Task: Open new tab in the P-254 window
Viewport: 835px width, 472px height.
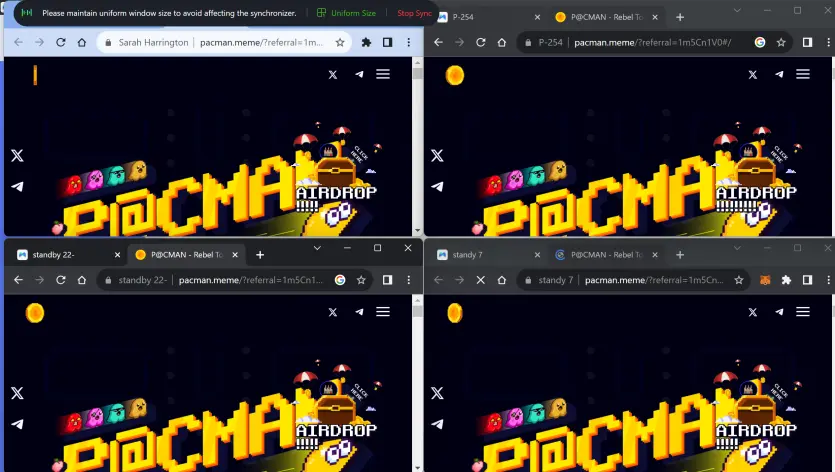Action: (x=680, y=17)
